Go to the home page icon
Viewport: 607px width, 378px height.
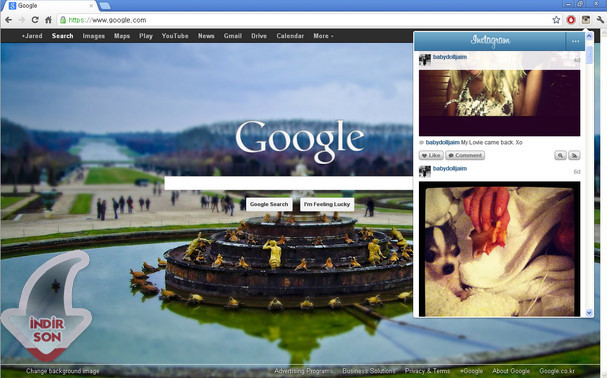[x=48, y=20]
